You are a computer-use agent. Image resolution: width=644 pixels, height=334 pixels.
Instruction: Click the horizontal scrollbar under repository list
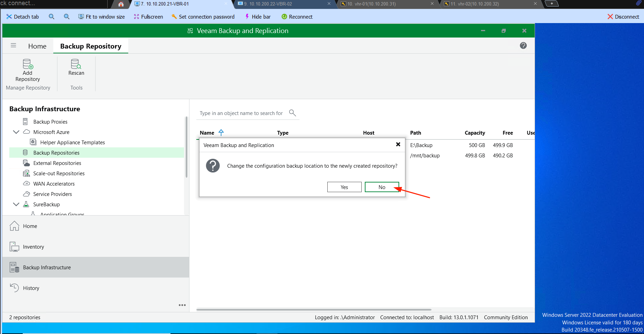coord(314,310)
